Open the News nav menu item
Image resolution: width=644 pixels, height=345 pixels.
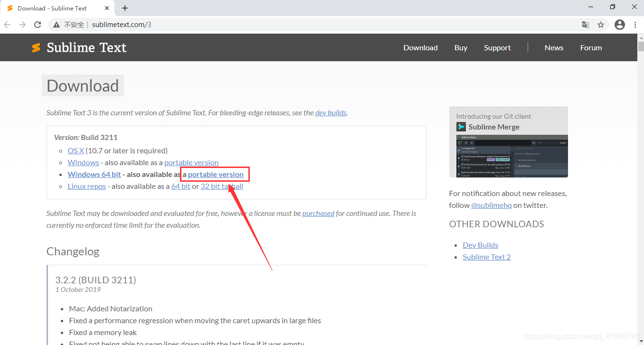(x=554, y=47)
